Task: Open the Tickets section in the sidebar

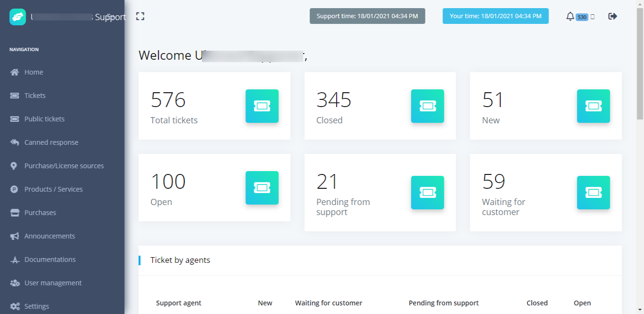Action: (x=33, y=95)
